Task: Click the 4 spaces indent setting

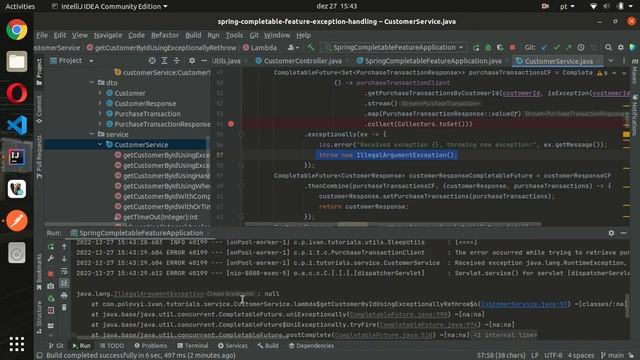Action: [x=581, y=356]
